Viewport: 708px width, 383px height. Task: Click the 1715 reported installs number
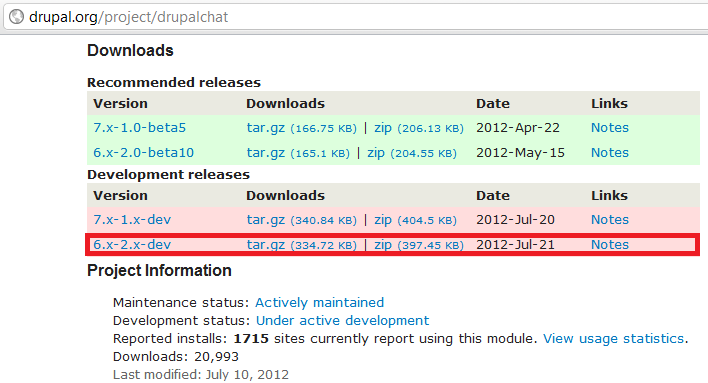(251, 339)
